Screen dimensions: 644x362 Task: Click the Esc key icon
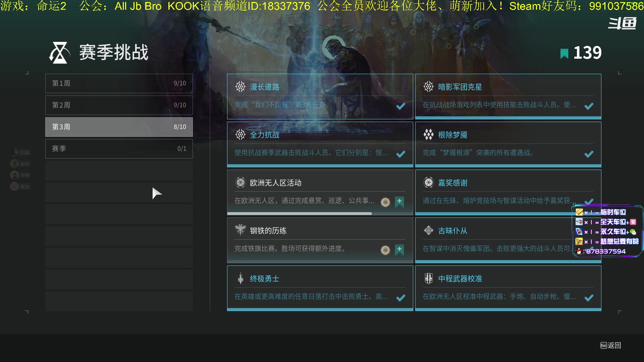(x=603, y=346)
